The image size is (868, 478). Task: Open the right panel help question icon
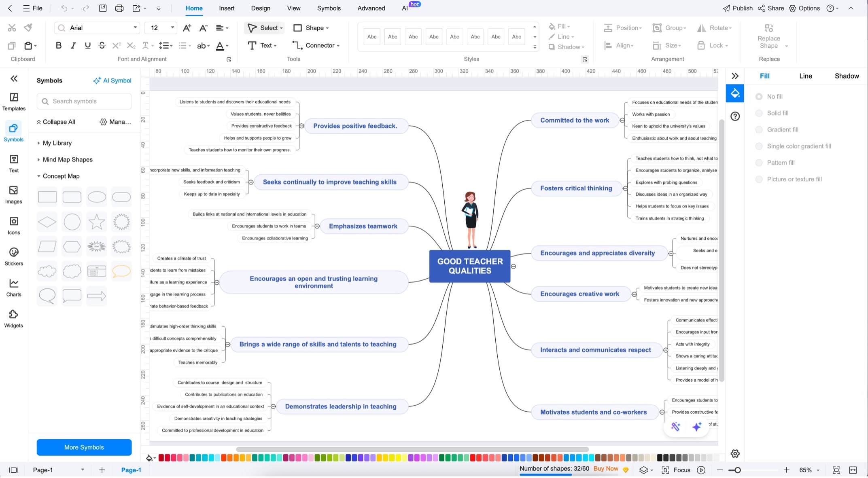pos(735,116)
